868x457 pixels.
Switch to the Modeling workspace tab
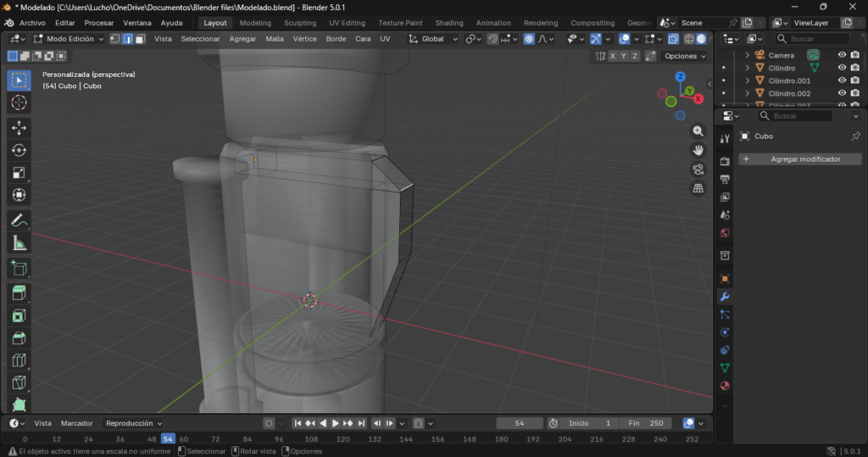[x=255, y=23]
